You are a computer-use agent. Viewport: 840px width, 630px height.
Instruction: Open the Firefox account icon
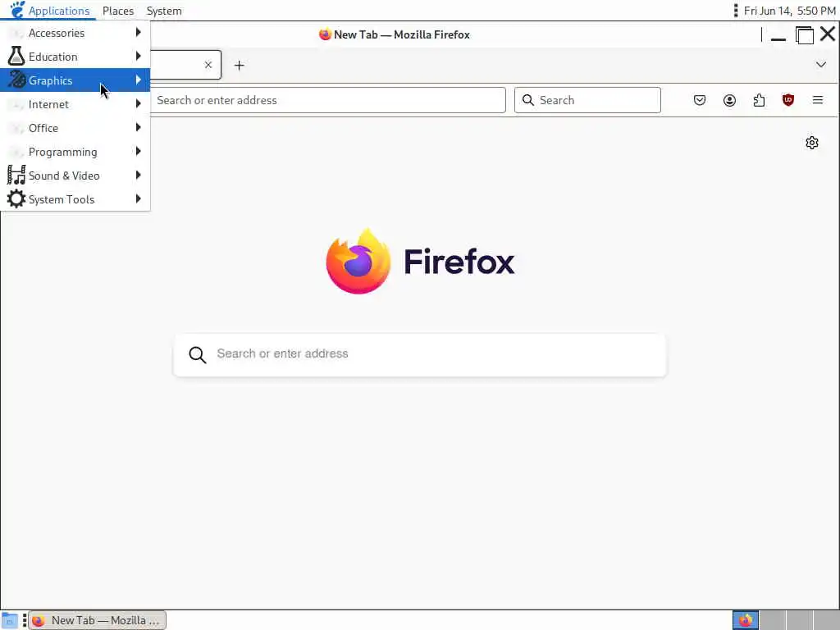pyautogui.click(x=729, y=100)
